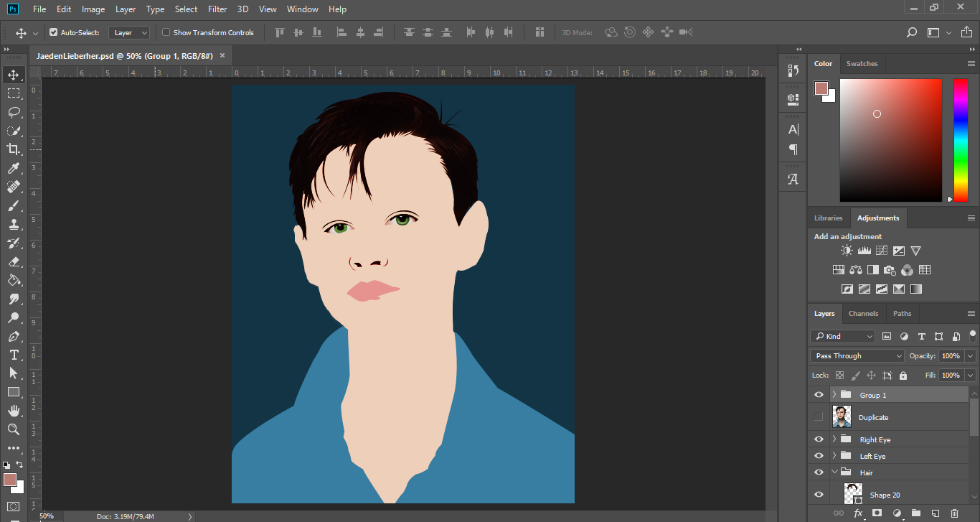Image resolution: width=980 pixels, height=522 pixels.
Task: Select the Brush tool
Action: coord(13,205)
